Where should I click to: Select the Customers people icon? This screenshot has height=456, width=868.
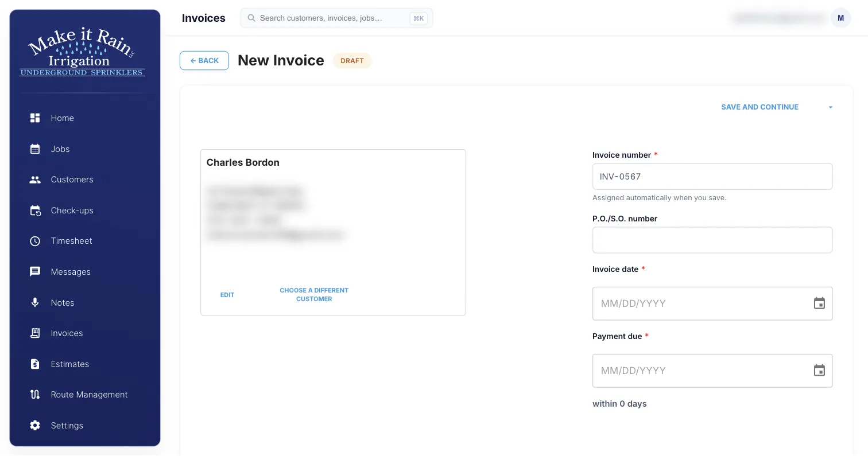coord(35,180)
